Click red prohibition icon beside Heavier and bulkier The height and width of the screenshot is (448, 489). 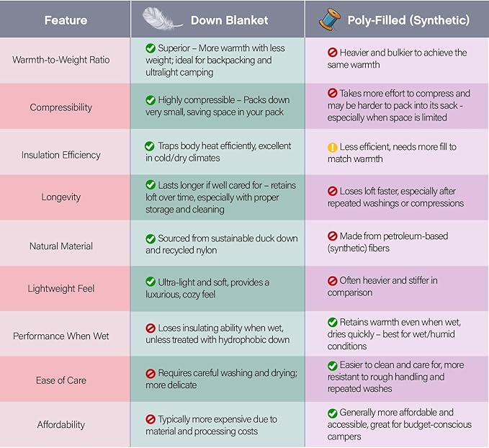[x=333, y=53]
